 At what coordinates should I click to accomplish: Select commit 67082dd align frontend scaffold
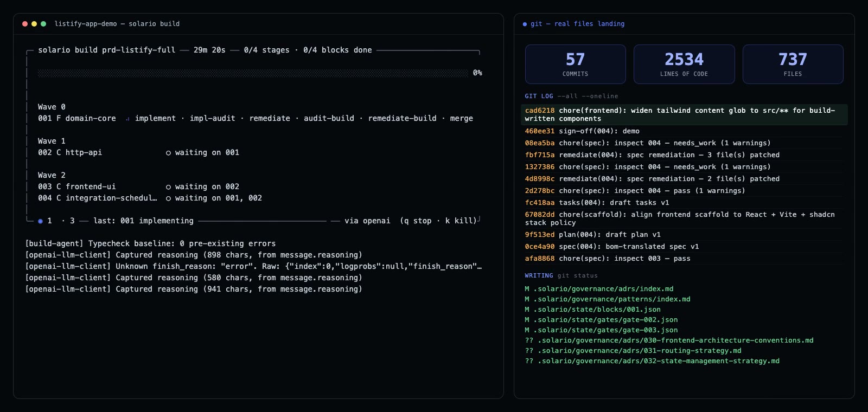click(x=684, y=218)
